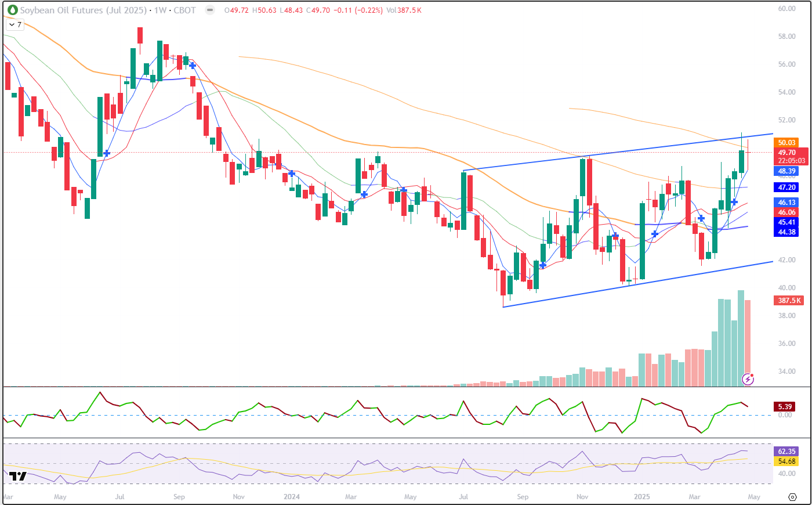Click the 46.13 price label
This screenshot has width=812, height=505.
coord(786,203)
